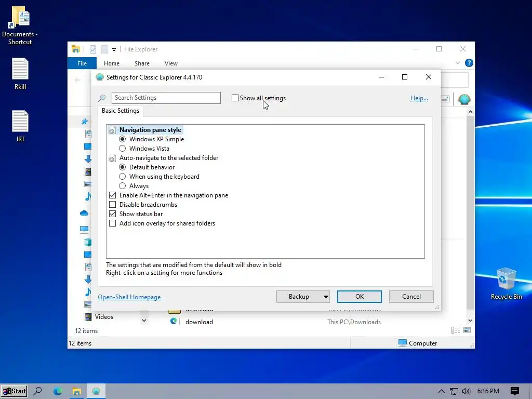The height and width of the screenshot is (399, 532).
Task: Switch to large icons view in File Explorer
Action: point(467,330)
